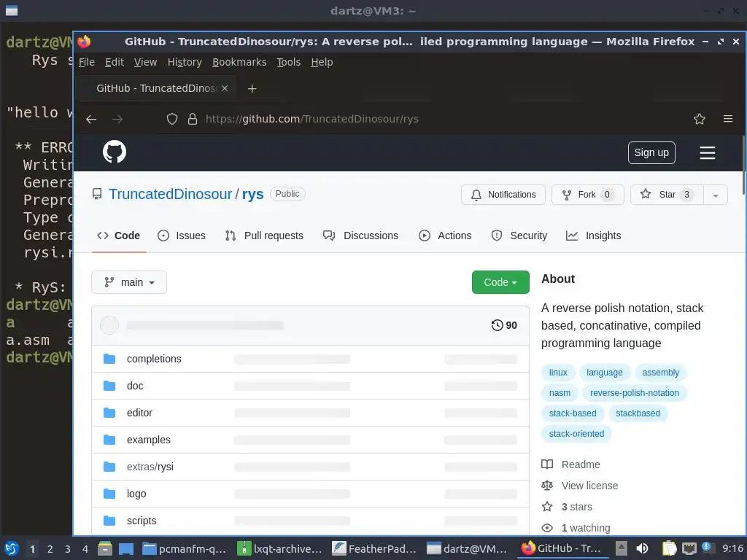747x560 pixels.
Task: Select the Code repository tab
Action: pos(119,236)
